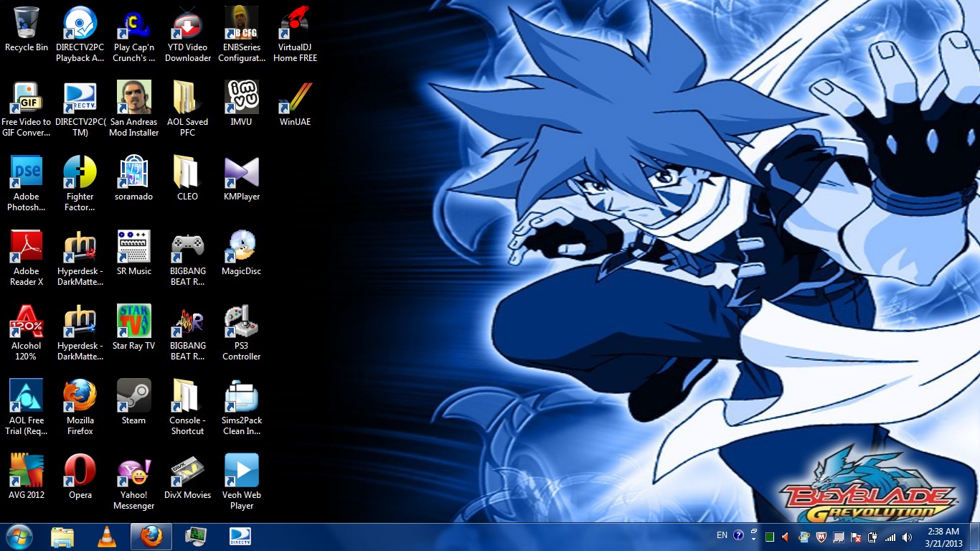Click the Fighter Factory desktop icon
This screenshot has height=551, width=980.
click(x=80, y=184)
